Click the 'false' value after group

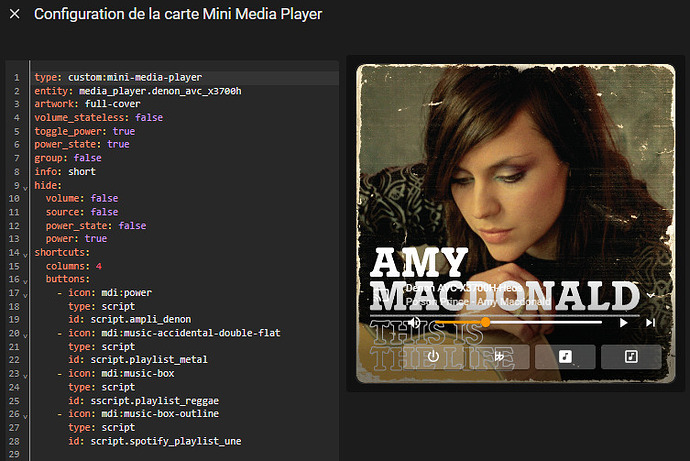pyautogui.click(x=88, y=158)
